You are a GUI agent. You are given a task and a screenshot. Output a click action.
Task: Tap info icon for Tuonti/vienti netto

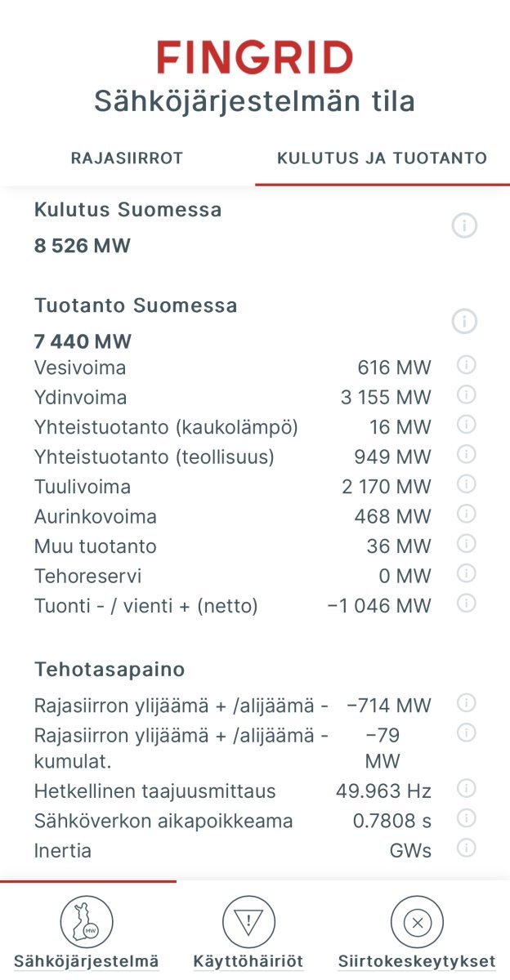pyautogui.click(x=466, y=604)
